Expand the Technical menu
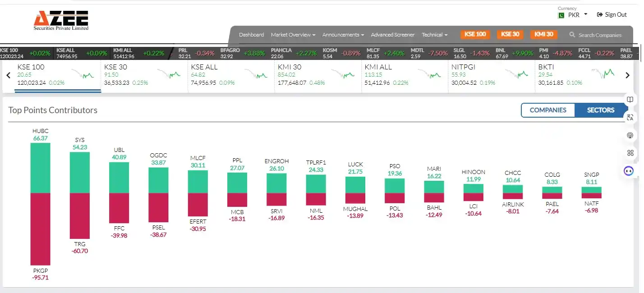Viewport: 644px width, 293px height. coord(435,35)
